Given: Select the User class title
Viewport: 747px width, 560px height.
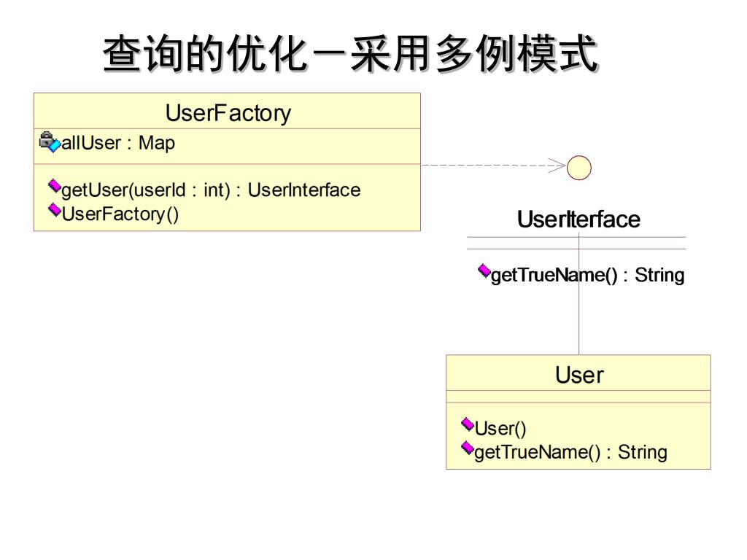Looking at the screenshot, I should coord(578,375).
